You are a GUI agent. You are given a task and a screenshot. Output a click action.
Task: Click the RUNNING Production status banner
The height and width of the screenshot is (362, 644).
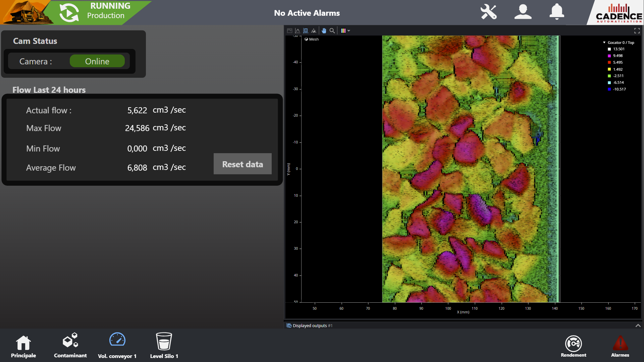(x=97, y=11)
